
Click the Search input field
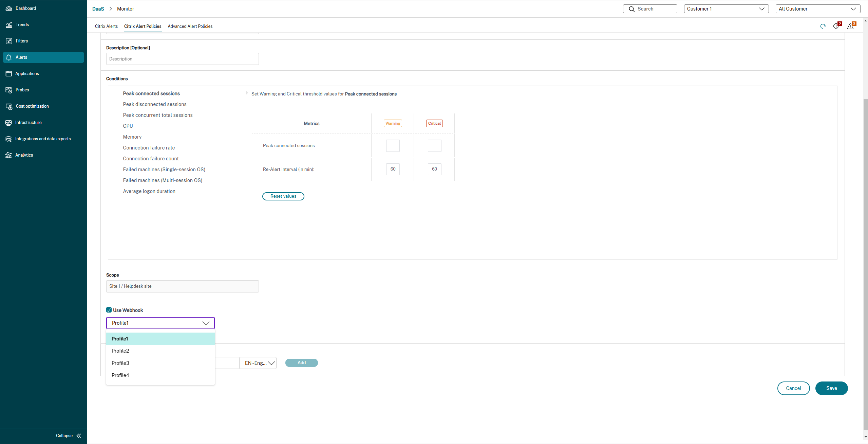click(650, 9)
